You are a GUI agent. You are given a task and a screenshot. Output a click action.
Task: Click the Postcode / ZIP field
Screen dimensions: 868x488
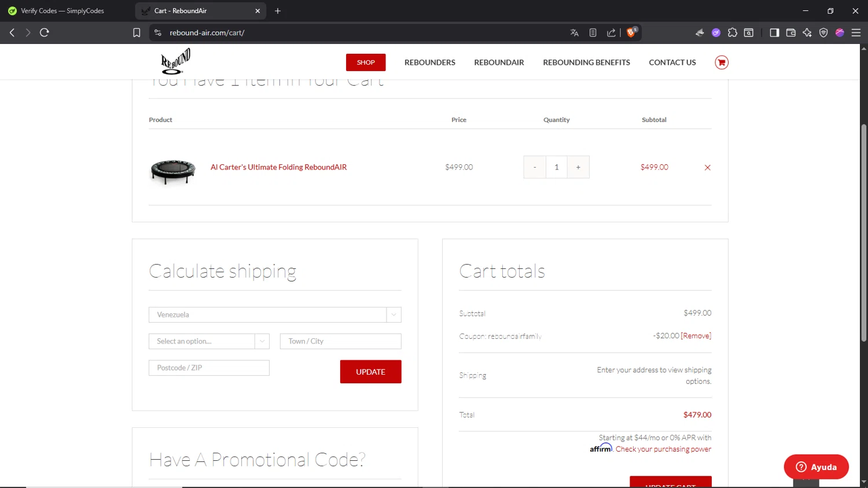click(x=209, y=368)
